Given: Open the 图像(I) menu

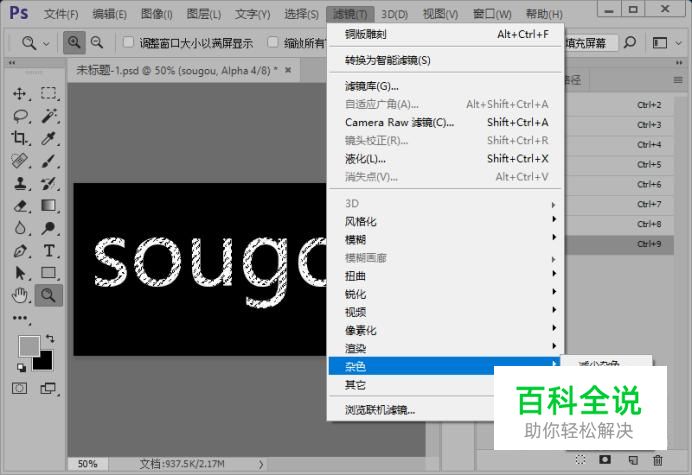Looking at the screenshot, I should click(x=157, y=14).
